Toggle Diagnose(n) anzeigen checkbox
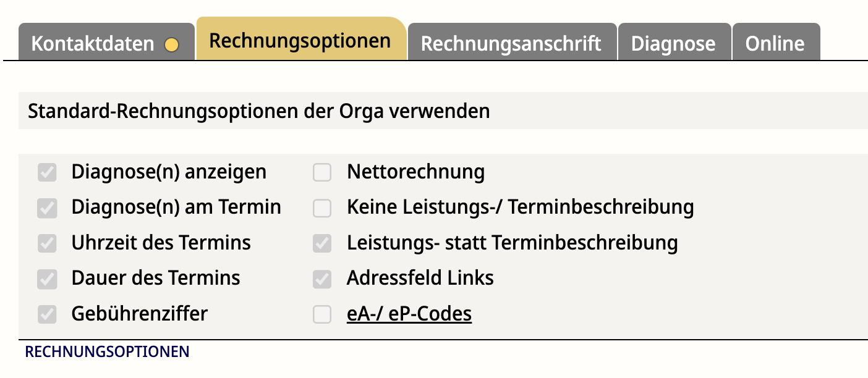868x378 pixels. tap(47, 172)
